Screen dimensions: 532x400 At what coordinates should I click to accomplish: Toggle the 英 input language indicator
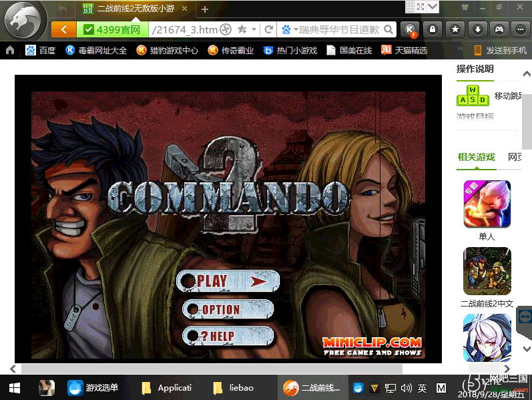click(422, 388)
